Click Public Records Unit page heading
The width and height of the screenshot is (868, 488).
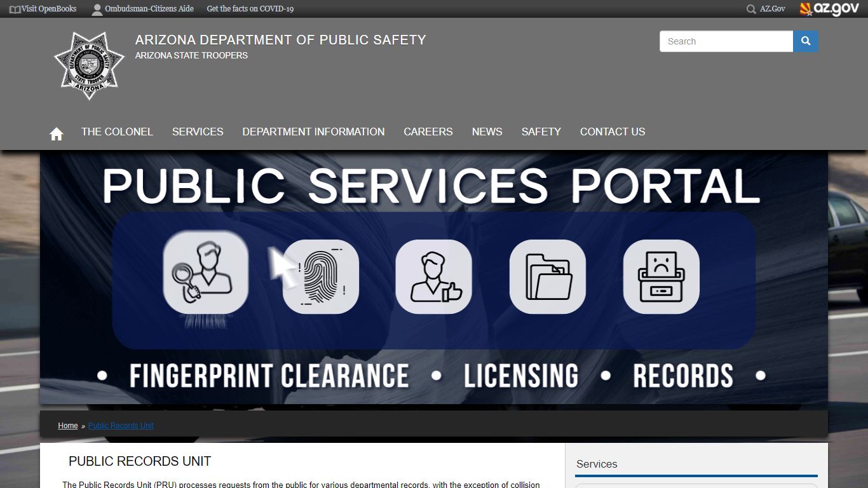(140, 461)
